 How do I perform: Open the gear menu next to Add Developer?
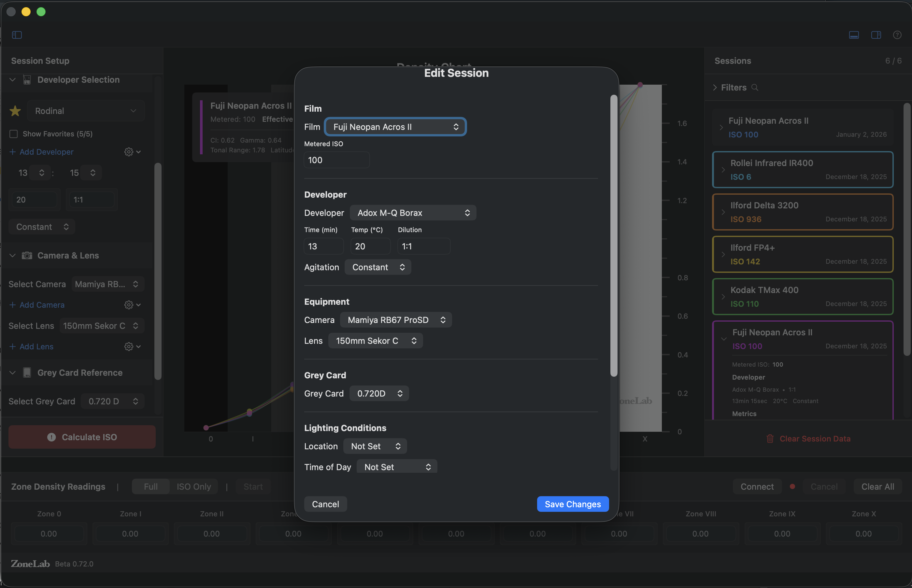128,152
